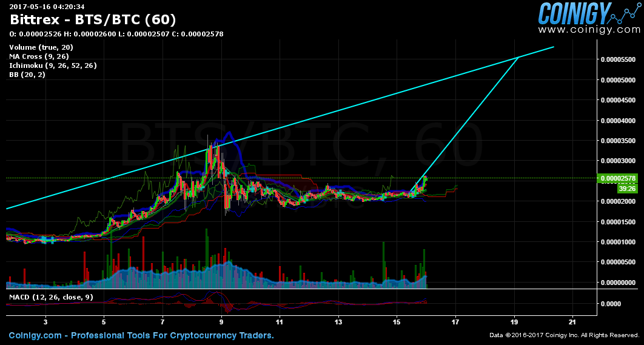Image resolution: width=644 pixels, height=345 pixels.
Task: Select the chart title Bittrex - BTS/BTC (60)
Action: [93, 19]
